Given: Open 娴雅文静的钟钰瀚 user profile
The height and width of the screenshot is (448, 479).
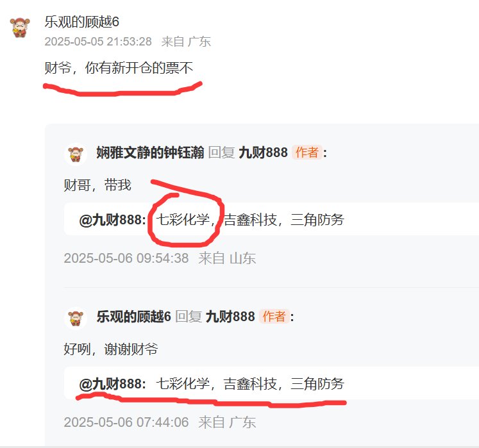Looking at the screenshot, I should pyautogui.click(x=150, y=153).
